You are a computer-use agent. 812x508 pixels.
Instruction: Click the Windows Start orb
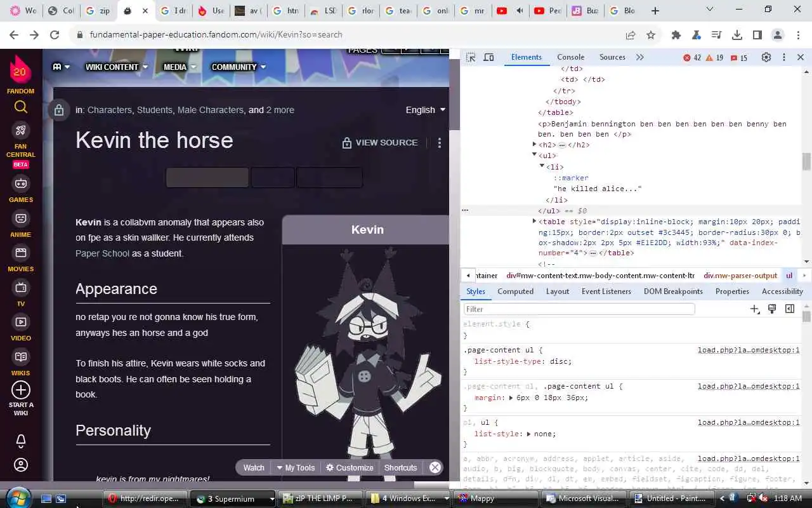17,498
